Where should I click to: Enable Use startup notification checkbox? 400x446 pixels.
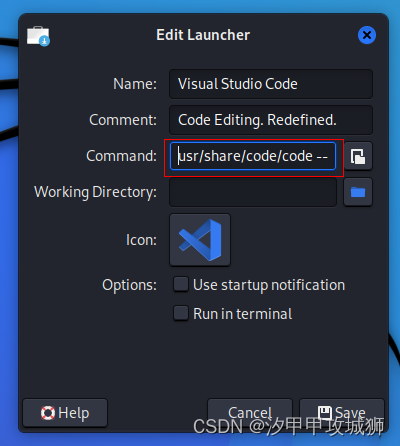point(181,284)
